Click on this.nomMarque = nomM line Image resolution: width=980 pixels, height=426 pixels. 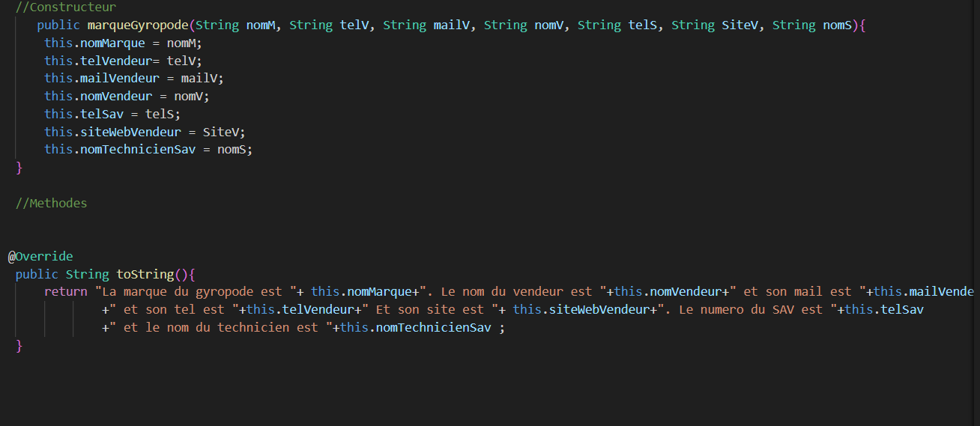[123, 43]
